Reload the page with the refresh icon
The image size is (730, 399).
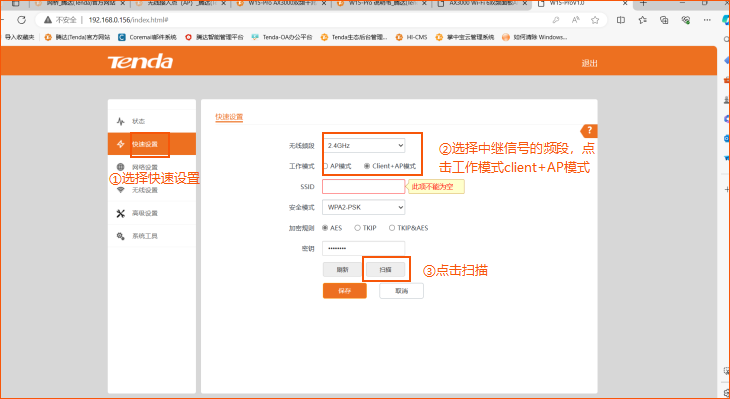21,20
